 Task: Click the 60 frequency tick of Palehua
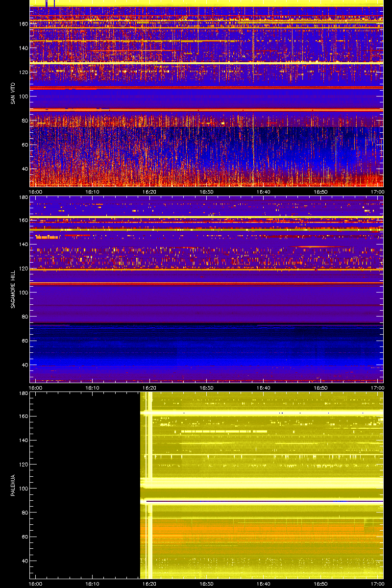[24, 537]
